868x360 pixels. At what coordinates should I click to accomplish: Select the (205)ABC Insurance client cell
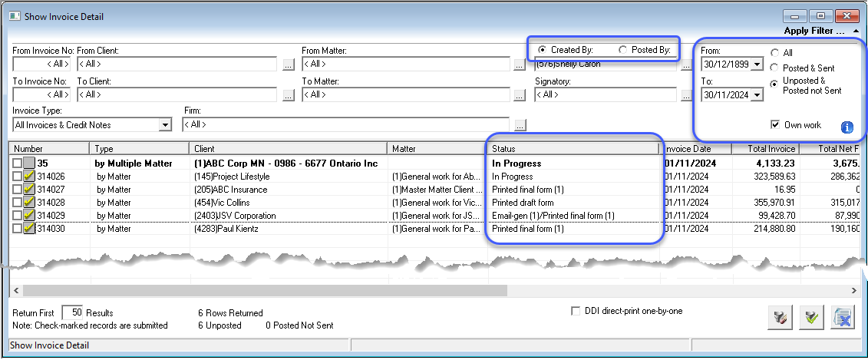[289, 190]
